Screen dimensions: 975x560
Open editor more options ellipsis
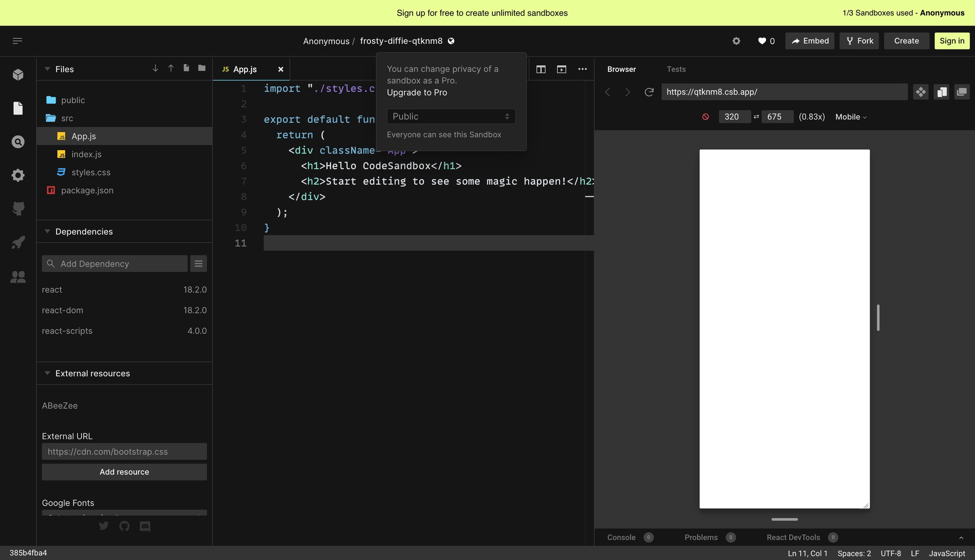582,69
